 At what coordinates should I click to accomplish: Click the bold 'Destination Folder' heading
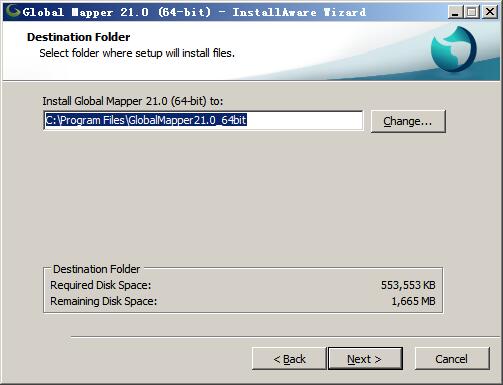point(78,37)
